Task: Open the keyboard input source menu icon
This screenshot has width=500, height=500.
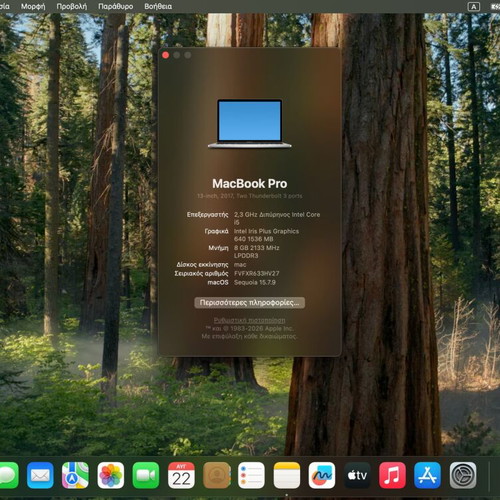Action: pyautogui.click(x=474, y=7)
